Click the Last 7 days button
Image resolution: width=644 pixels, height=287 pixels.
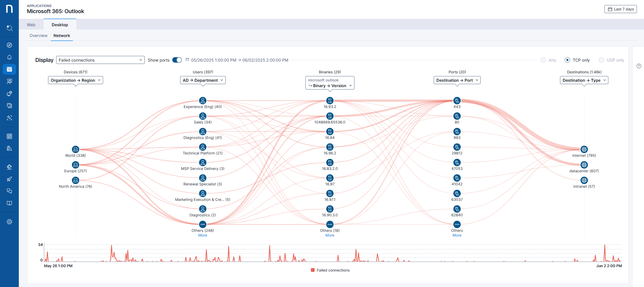coord(620,9)
